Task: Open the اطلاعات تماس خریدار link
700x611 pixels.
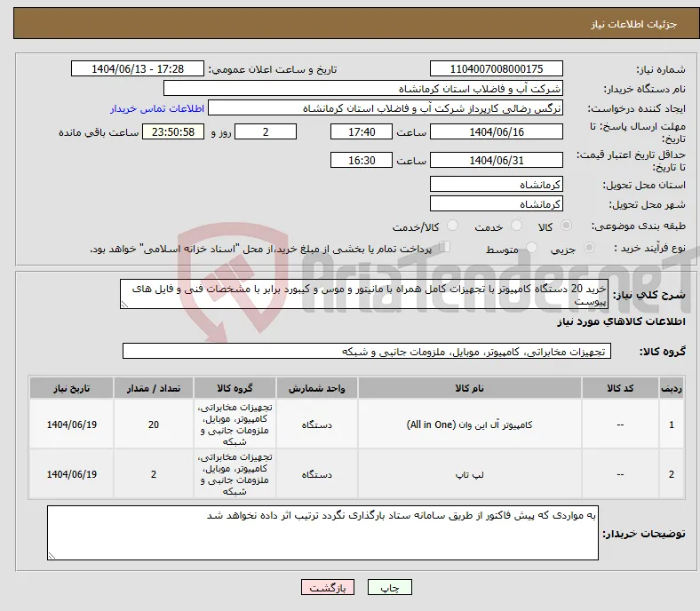Action: (x=157, y=108)
